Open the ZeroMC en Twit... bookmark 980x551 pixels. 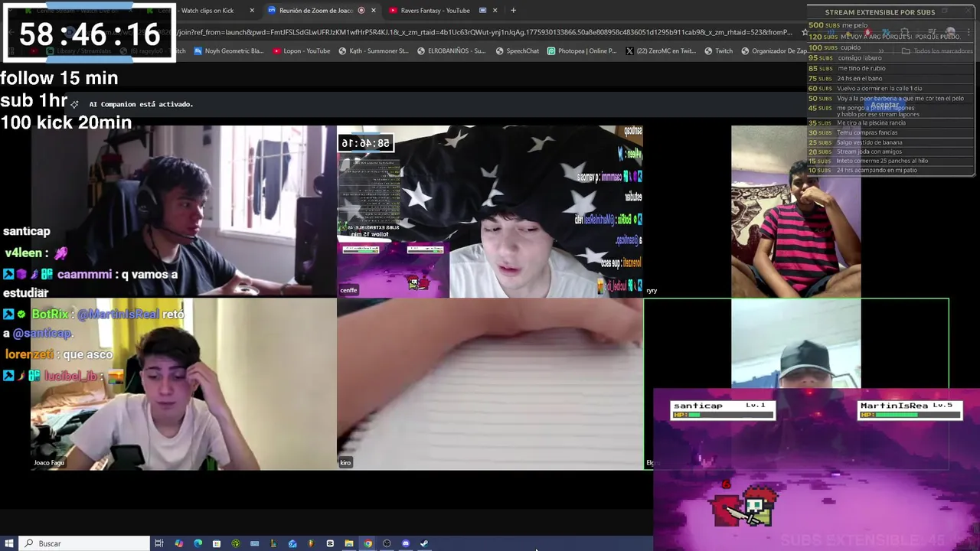click(x=661, y=51)
